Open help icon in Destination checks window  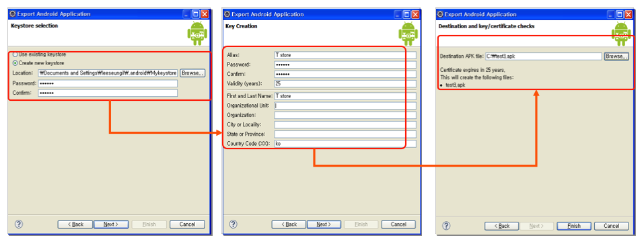446,226
